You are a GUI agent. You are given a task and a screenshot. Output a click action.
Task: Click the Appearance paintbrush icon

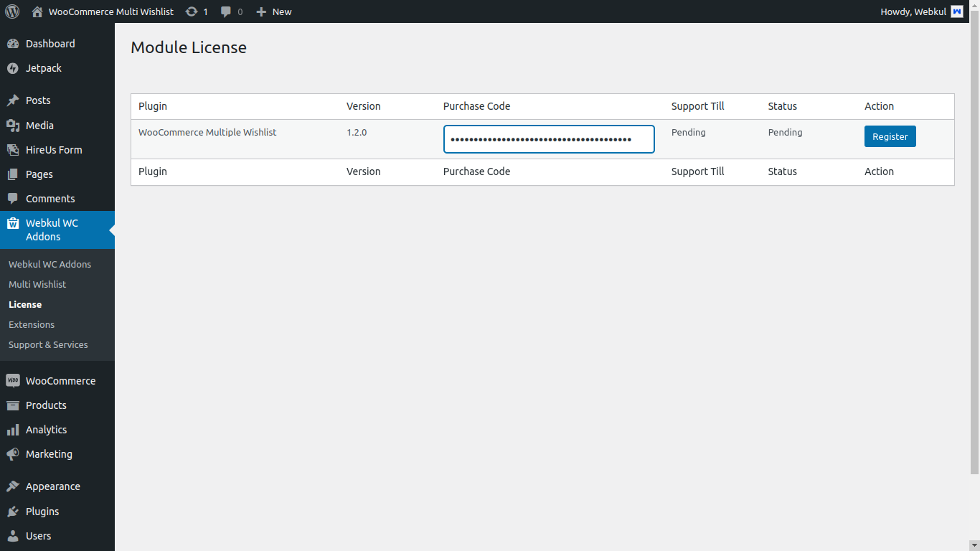click(x=14, y=486)
